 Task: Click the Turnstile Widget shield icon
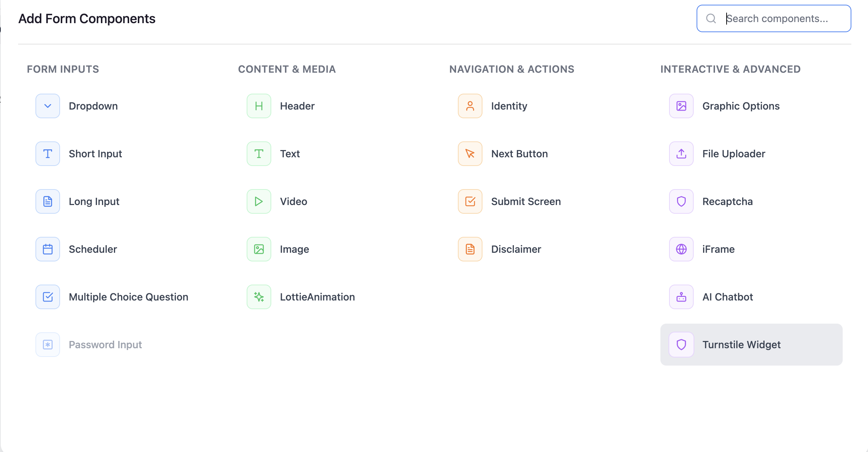coord(682,344)
